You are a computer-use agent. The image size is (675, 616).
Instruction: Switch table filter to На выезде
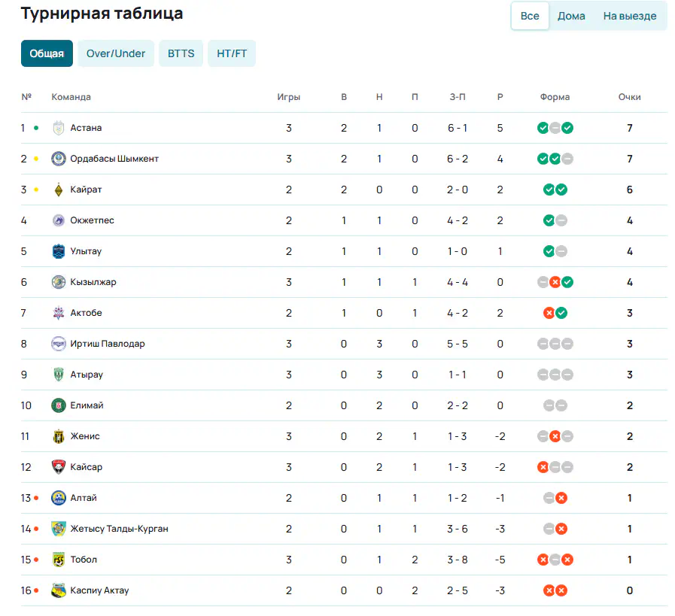coord(629,16)
